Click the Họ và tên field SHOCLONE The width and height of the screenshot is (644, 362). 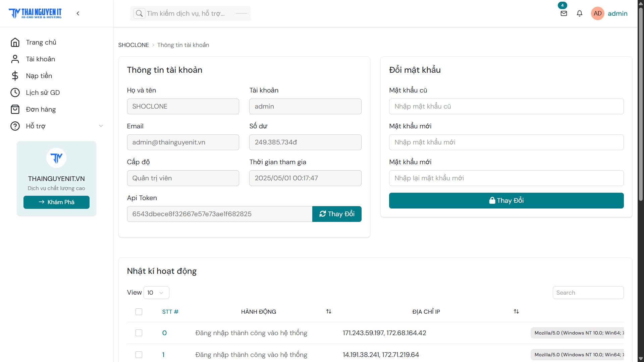click(183, 106)
